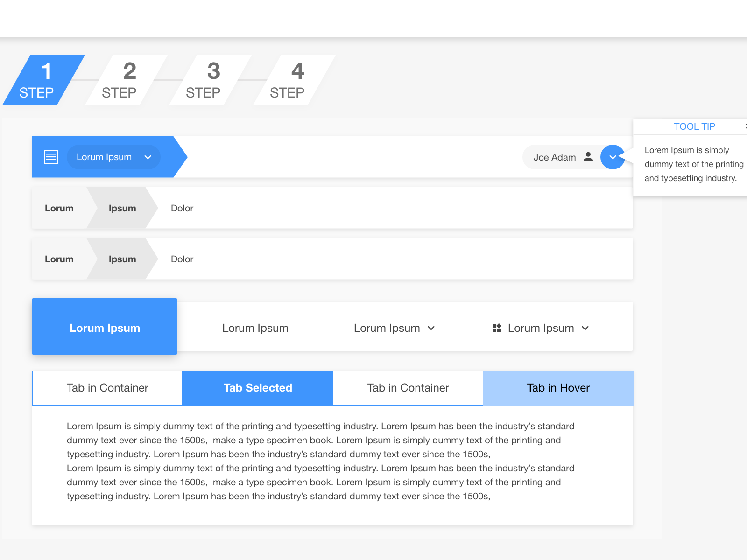
Task: Click the grid icon next to fourth Lorum Ipsum
Action: [x=496, y=328]
